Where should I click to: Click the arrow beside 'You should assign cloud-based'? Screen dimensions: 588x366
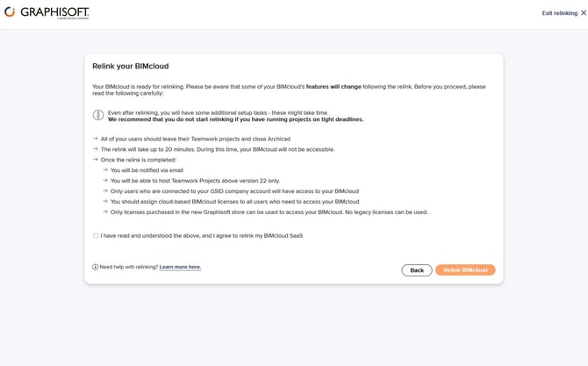[x=105, y=201]
